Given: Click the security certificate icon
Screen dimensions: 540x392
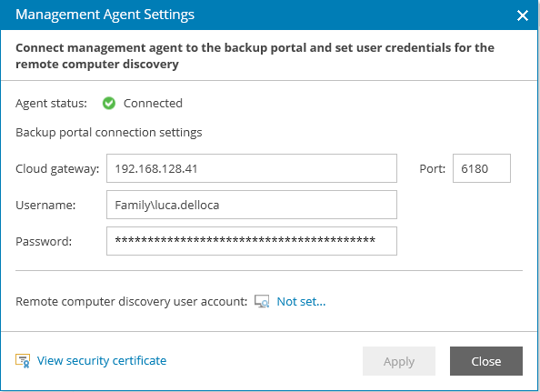Looking at the screenshot, I should point(23,361).
